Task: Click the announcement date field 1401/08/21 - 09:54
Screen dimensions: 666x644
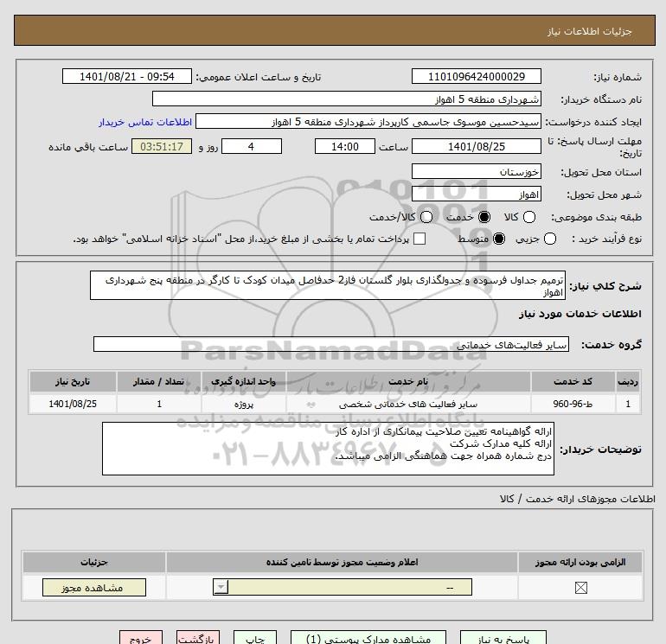Action: (127, 76)
